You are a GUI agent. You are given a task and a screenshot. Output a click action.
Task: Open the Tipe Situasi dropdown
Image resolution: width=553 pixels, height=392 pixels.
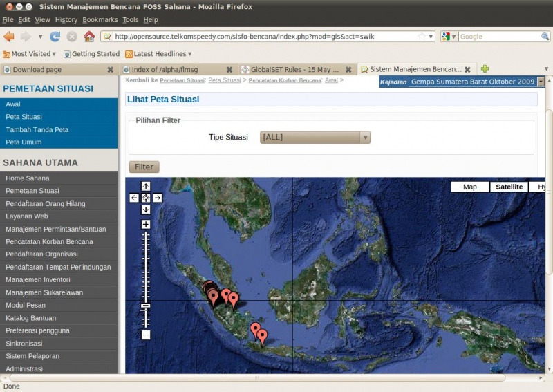point(315,137)
